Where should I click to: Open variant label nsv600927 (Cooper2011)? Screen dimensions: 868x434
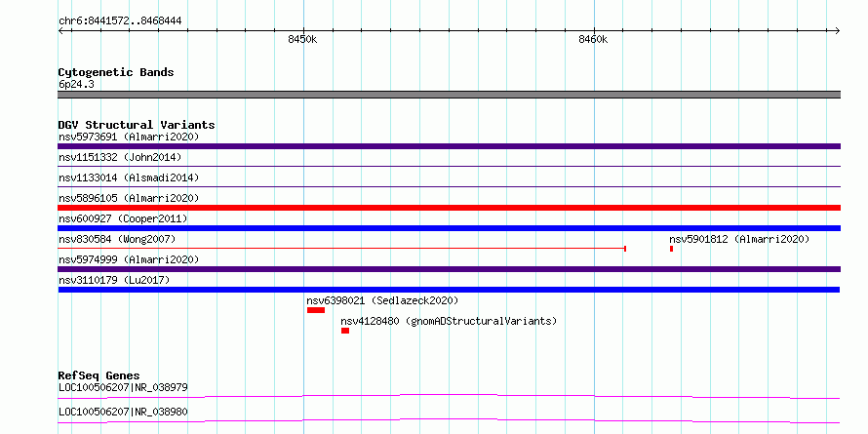point(123,218)
